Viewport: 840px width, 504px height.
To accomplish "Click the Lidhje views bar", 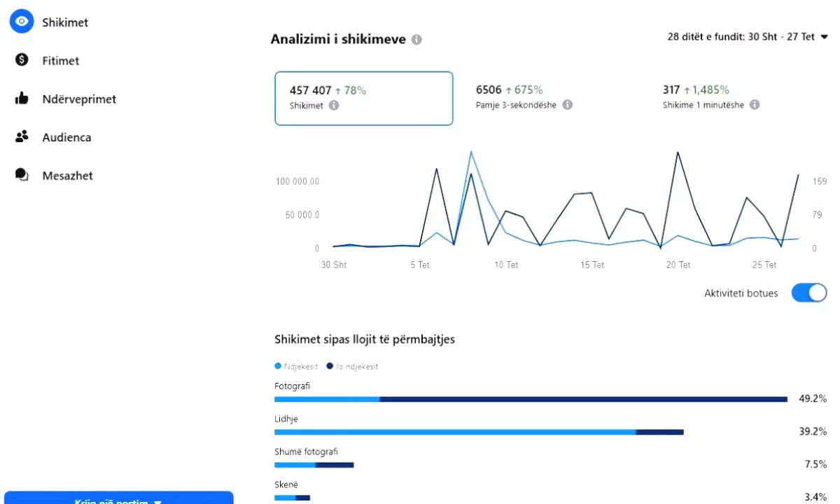I will point(479,432).
